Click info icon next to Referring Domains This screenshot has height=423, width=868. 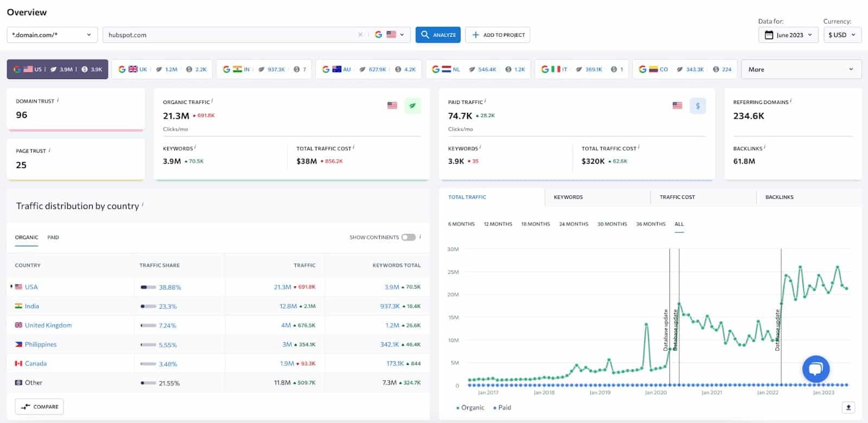pos(791,101)
